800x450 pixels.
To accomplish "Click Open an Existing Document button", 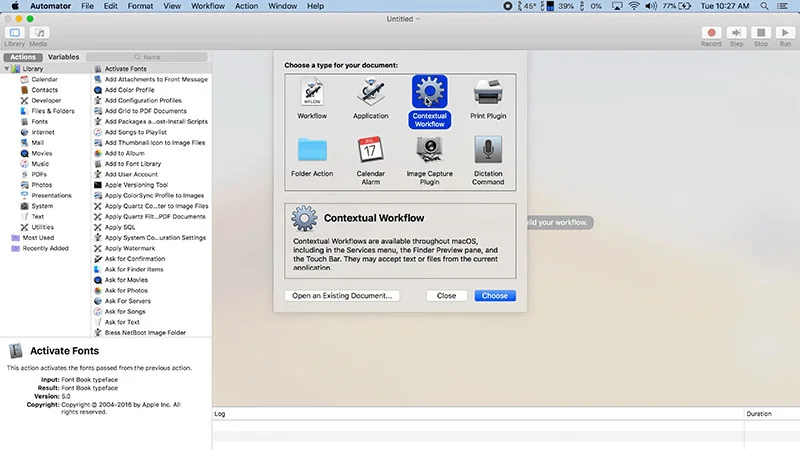I will [x=342, y=296].
